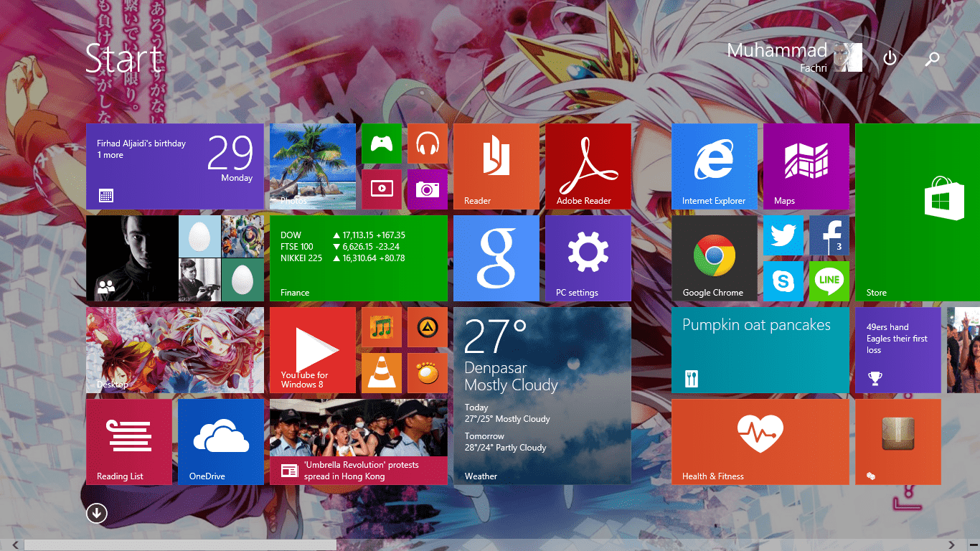Launch the Health & Fitness tile

tap(760, 442)
